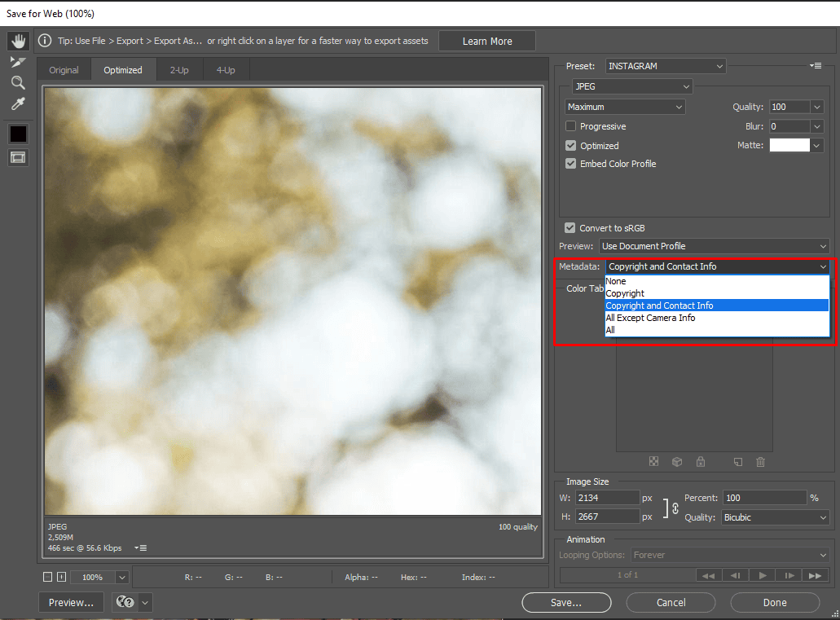Viewport: 840px width, 620px height.
Task: Toggle slices visibility icon
Action: (18, 157)
